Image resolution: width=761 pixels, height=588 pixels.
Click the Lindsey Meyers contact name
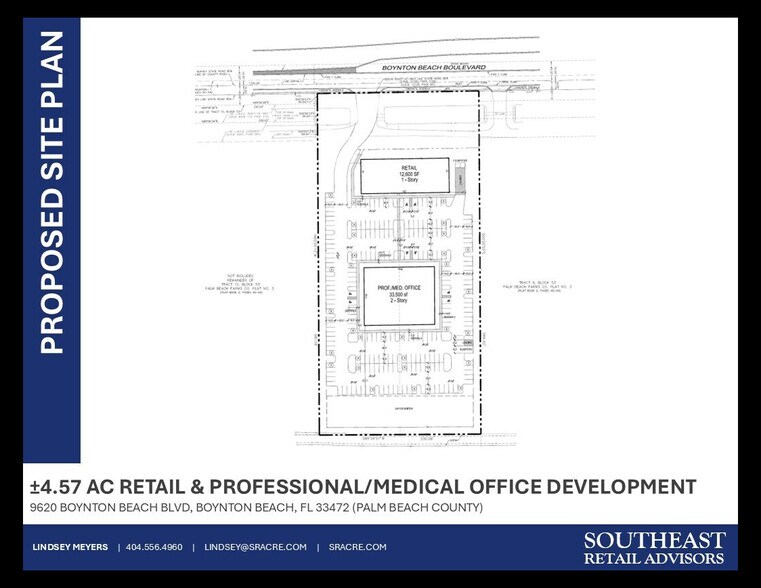pos(70,547)
